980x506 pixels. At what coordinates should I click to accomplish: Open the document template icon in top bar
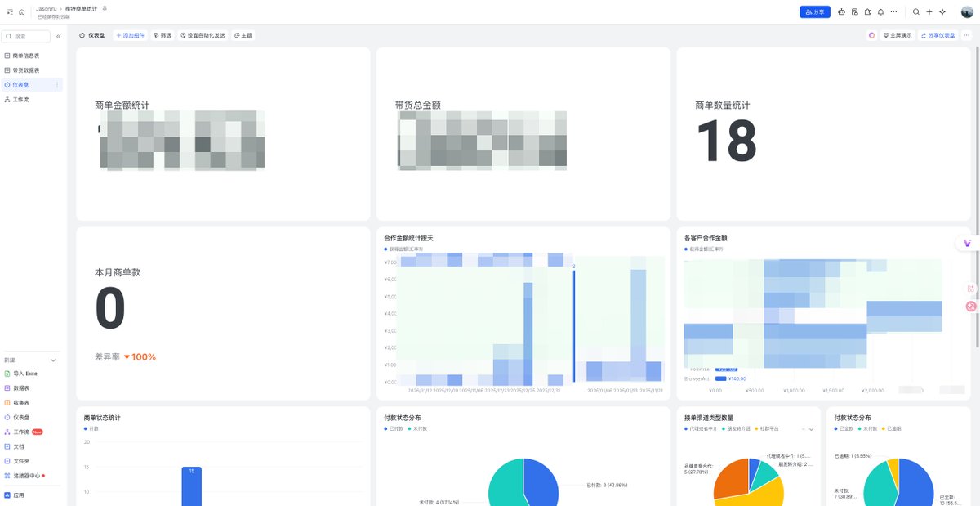point(854,12)
